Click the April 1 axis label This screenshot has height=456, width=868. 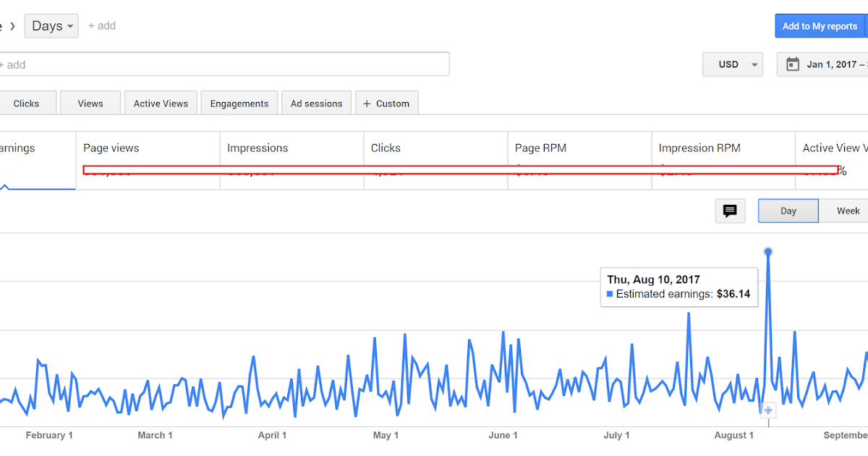click(x=272, y=435)
